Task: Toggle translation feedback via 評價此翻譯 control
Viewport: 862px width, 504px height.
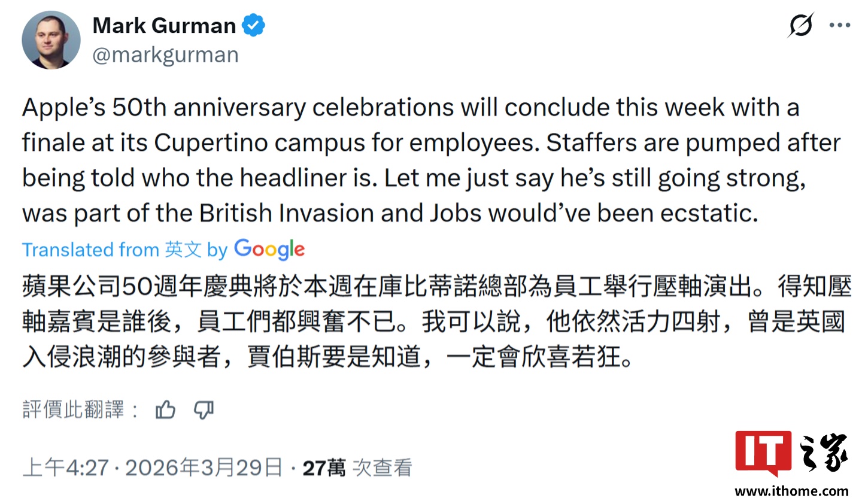Action: pyautogui.click(x=74, y=409)
